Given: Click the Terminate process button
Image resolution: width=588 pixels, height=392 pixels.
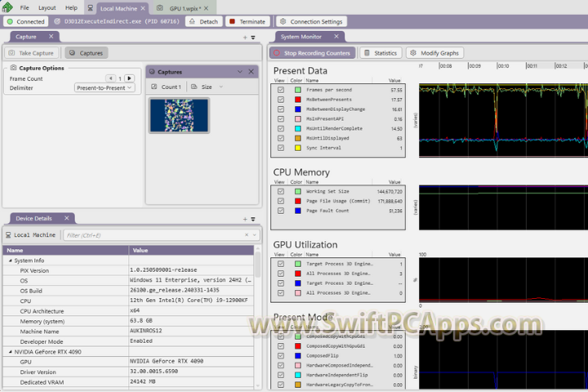Looking at the screenshot, I should tap(247, 21).
